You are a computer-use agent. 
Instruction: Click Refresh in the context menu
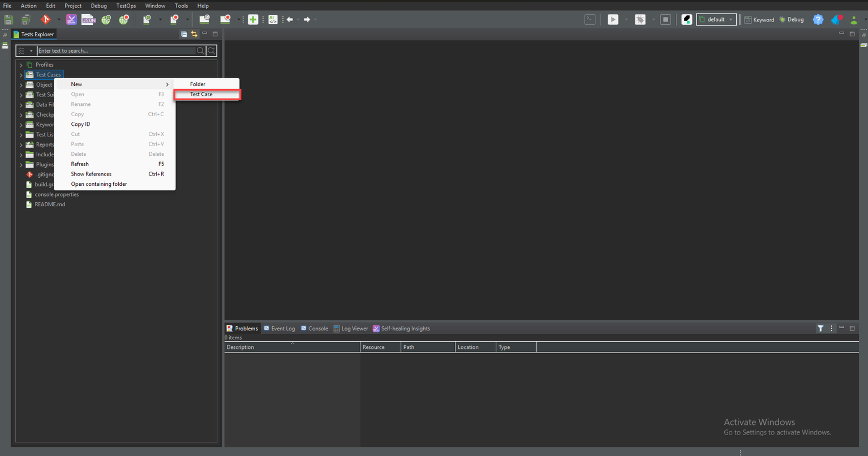coord(80,164)
